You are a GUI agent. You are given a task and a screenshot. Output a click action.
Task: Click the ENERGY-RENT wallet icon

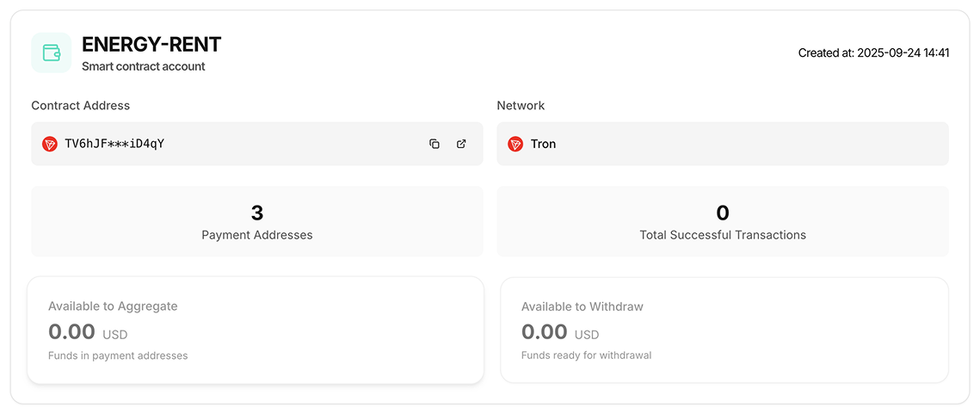(x=51, y=53)
